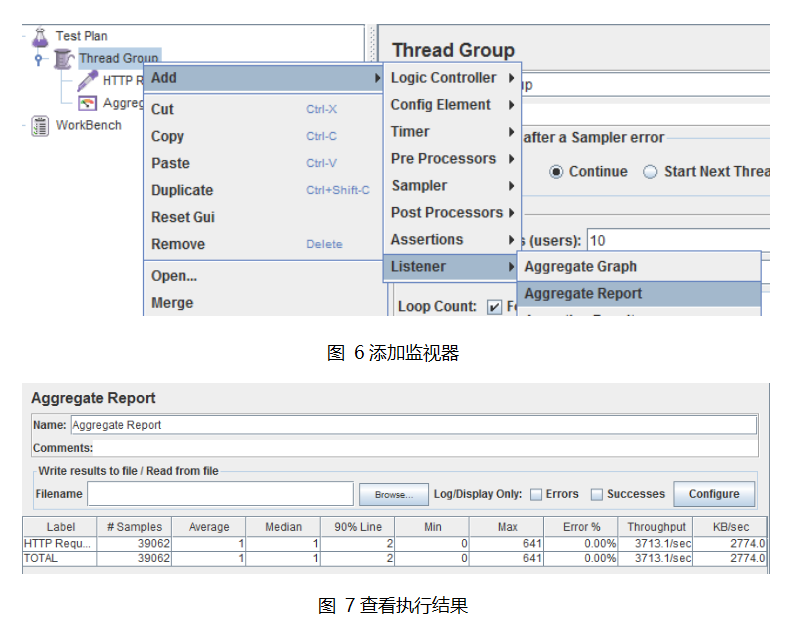Image resolution: width=808 pixels, height=624 pixels.
Task: Click the Throughput column header
Action: coord(655,527)
